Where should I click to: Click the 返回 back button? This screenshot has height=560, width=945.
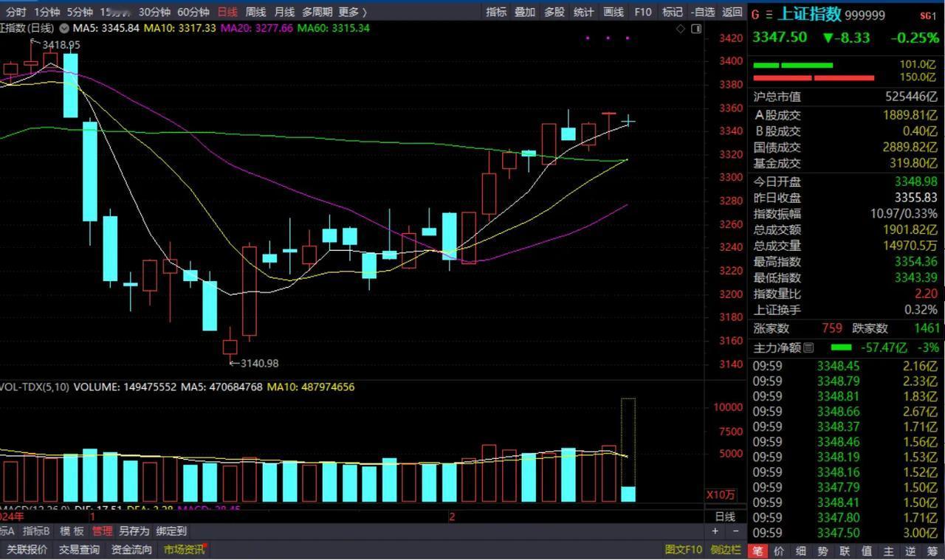click(732, 12)
